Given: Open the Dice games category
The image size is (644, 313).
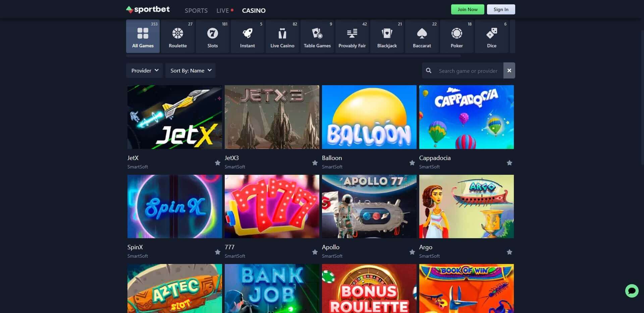Looking at the screenshot, I should 491,35.
